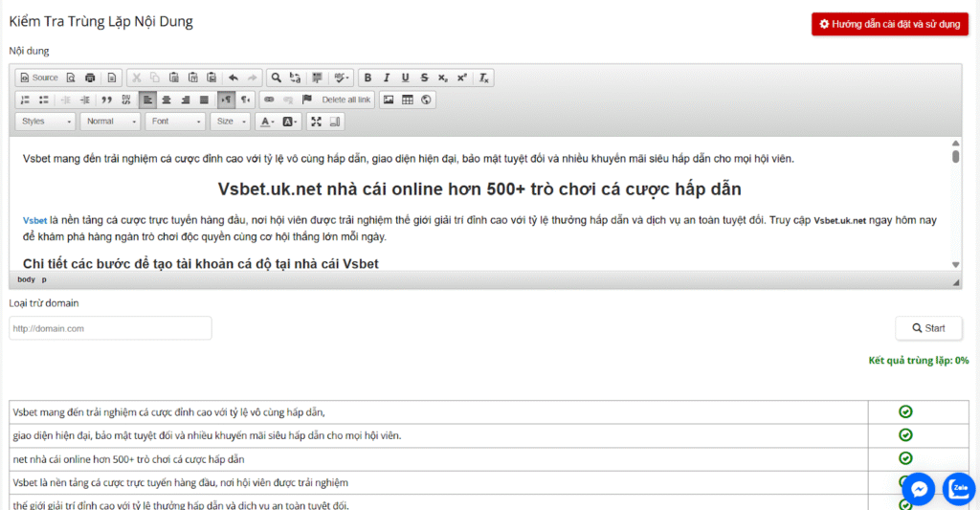Maximize the editor area

point(316,122)
